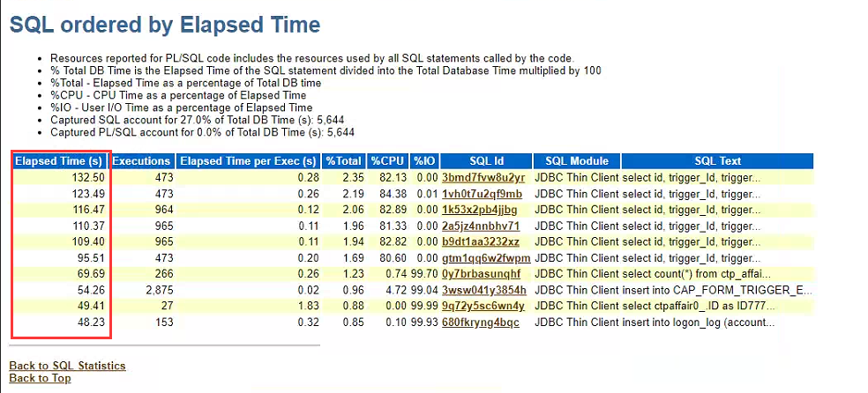
Task: Open SQL Id link gtm1qq6w2fwpm
Action: pyautogui.click(x=486, y=257)
